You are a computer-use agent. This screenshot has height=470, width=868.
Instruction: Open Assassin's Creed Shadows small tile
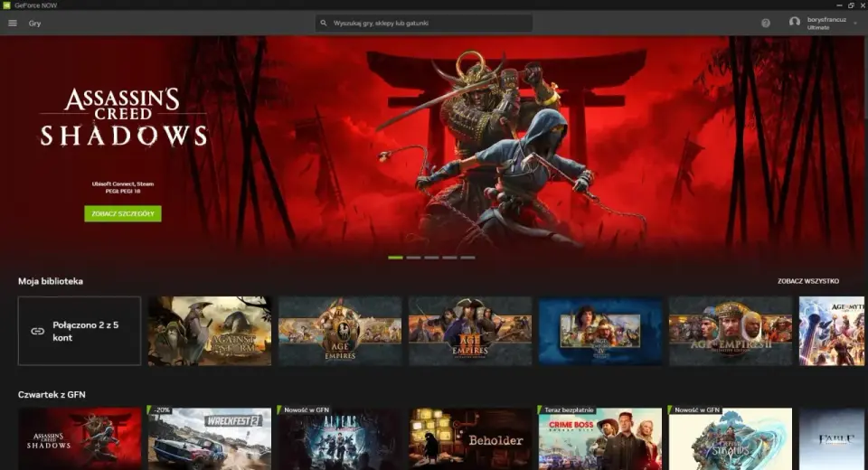coord(80,439)
